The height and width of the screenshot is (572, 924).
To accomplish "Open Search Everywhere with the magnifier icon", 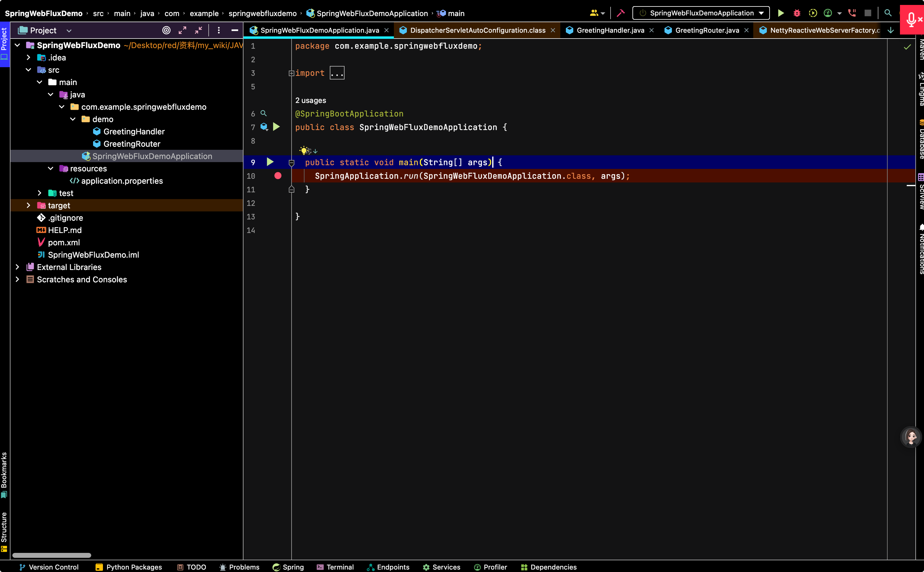I will click(x=888, y=13).
